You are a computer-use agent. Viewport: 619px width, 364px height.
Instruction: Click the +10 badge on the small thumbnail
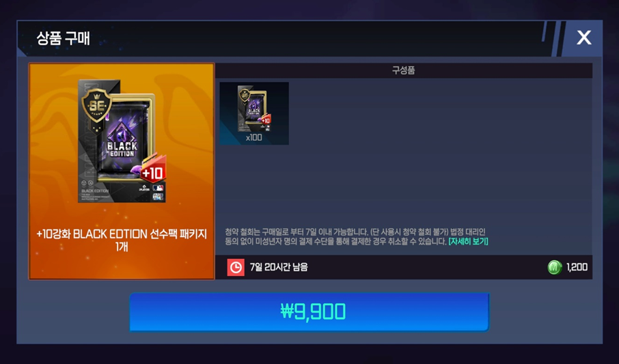point(266,120)
